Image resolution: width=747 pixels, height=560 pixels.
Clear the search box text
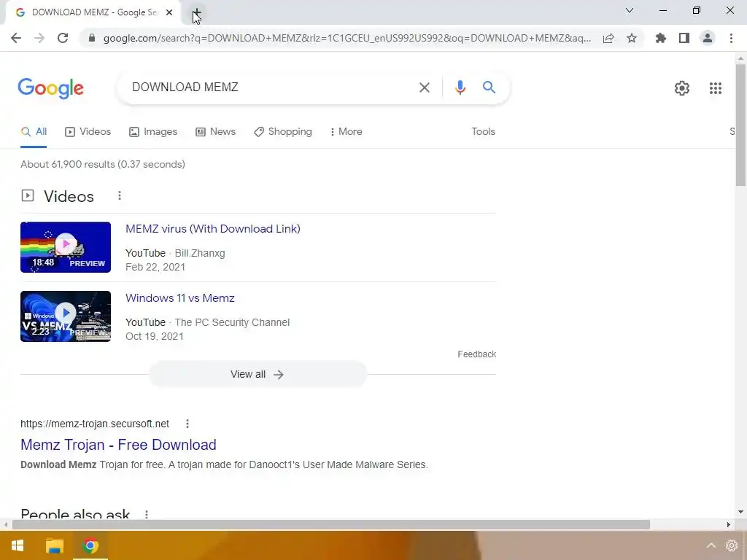click(424, 87)
